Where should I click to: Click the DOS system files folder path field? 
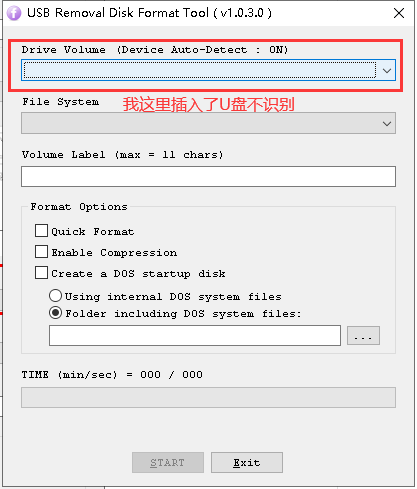195,335
